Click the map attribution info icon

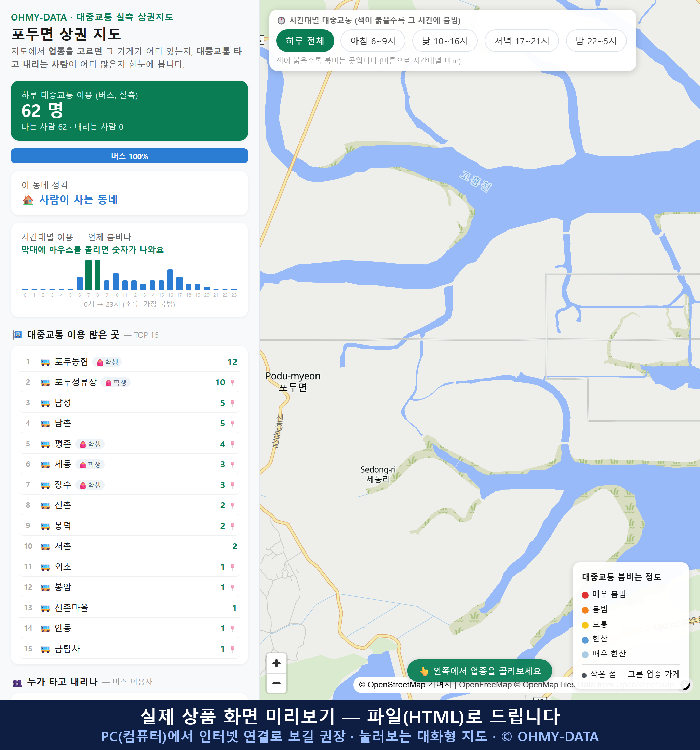[x=685, y=684]
